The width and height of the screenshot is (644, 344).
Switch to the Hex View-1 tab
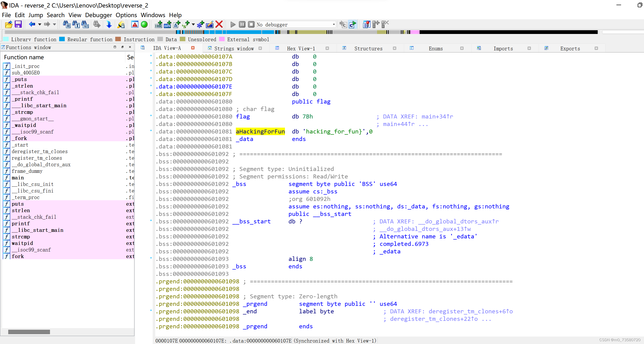click(301, 48)
